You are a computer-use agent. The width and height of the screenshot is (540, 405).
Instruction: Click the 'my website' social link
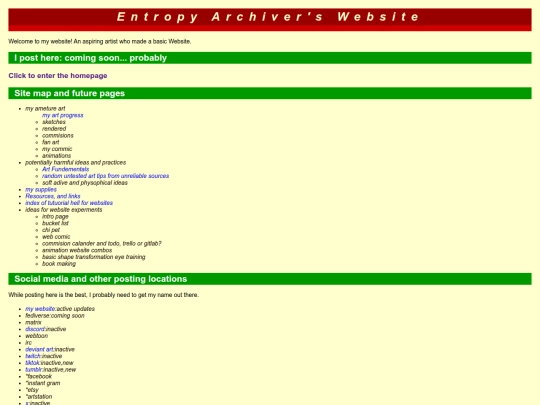coord(40,309)
